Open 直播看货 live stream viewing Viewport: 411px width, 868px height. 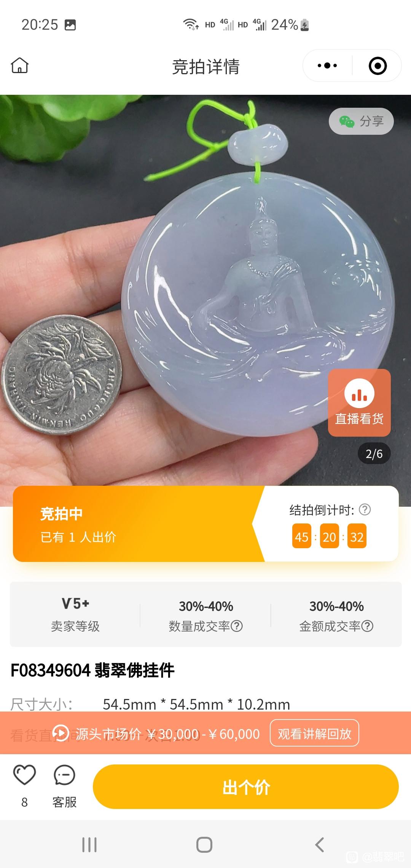(x=359, y=402)
